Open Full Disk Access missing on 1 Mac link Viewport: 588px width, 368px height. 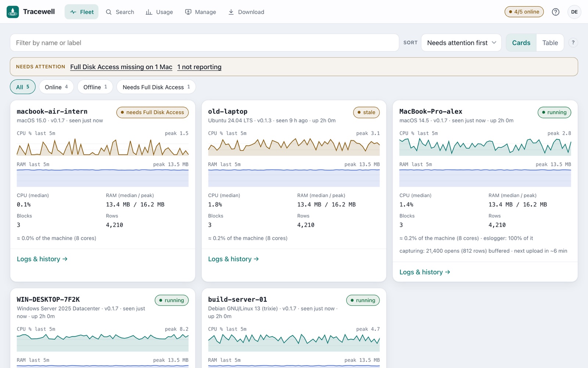(x=121, y=67)
